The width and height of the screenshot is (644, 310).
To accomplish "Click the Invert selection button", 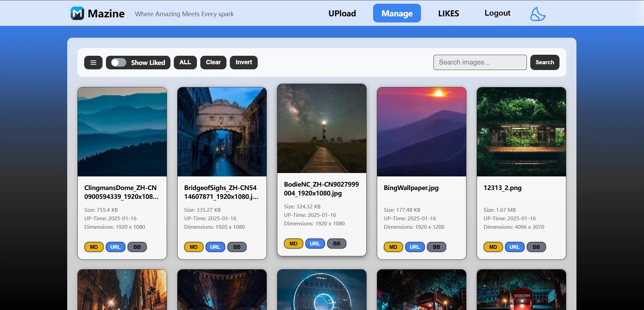I will click(x=244, y=63).
